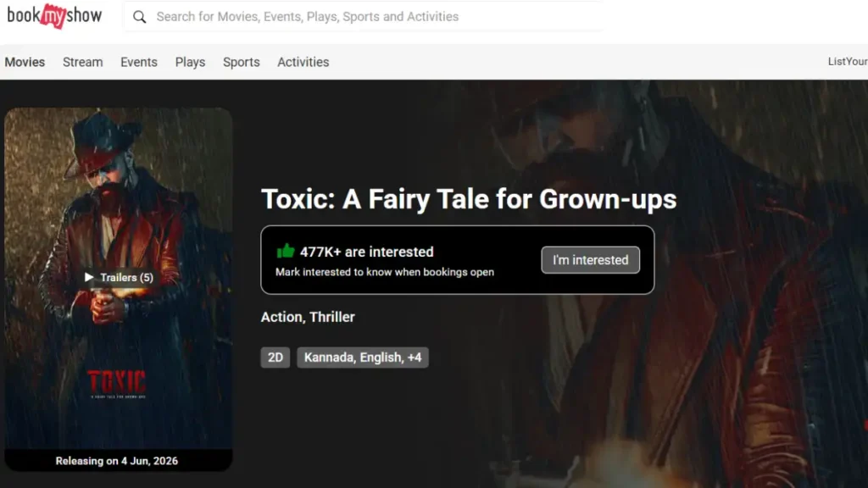The image size is (868, 488).
Task: Open the Sports category
Action: [x=241, y=62]
